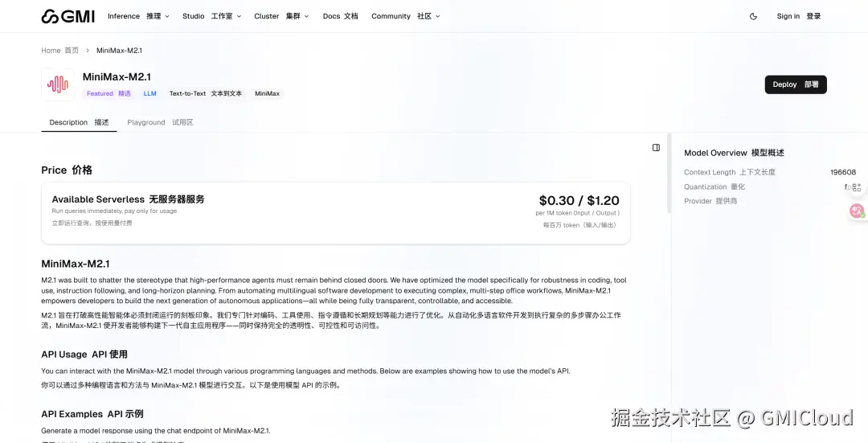Click Quantization 量化 label
The image size is (868, 443).
(x=714, y=187)
